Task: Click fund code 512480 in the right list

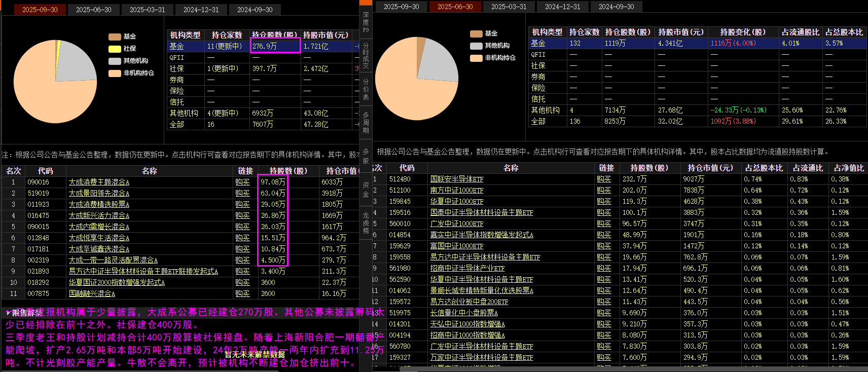Action: click(400, 179)
